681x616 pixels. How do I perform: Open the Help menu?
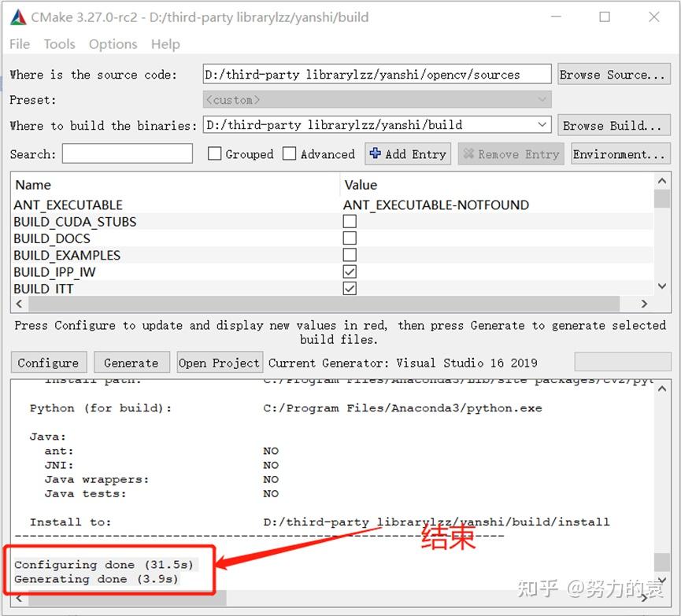(x=165, y=44)
